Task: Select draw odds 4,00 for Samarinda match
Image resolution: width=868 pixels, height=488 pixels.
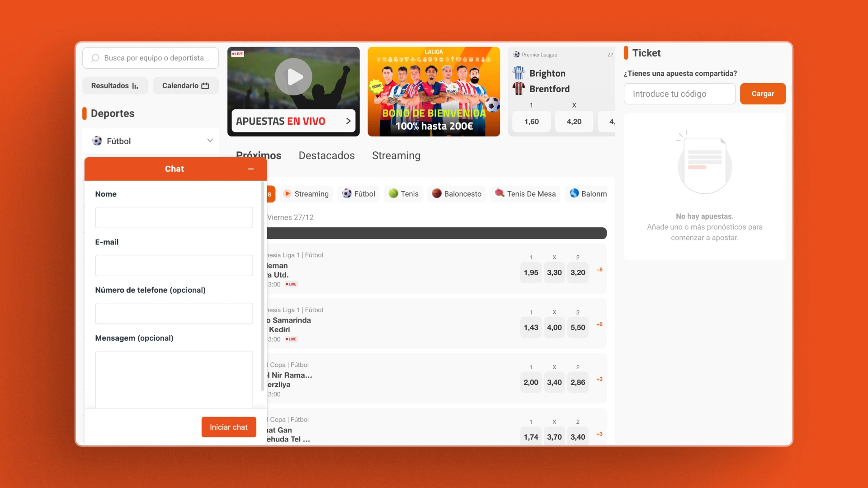Action: (x=554, y=328)
